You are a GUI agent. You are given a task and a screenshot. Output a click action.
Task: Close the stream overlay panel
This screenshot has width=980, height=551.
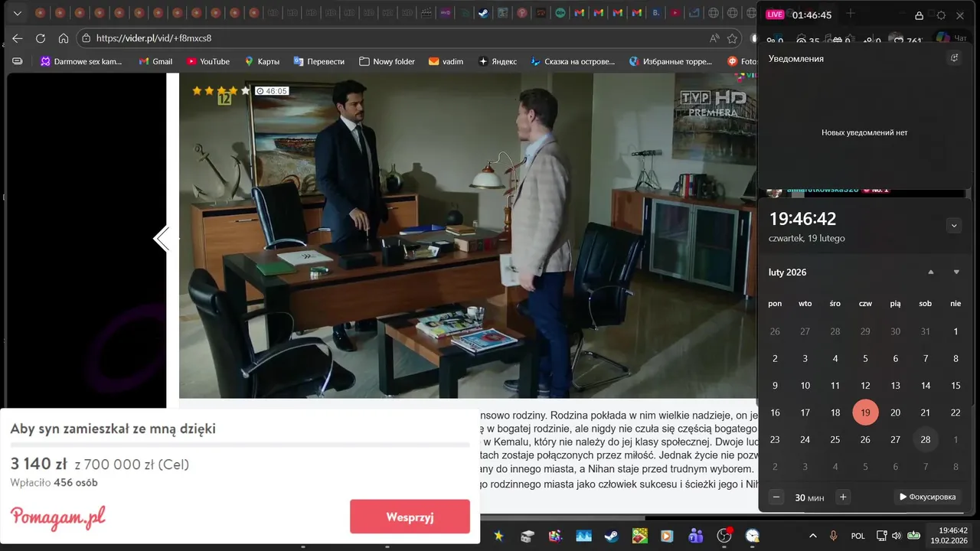[960, 15]
